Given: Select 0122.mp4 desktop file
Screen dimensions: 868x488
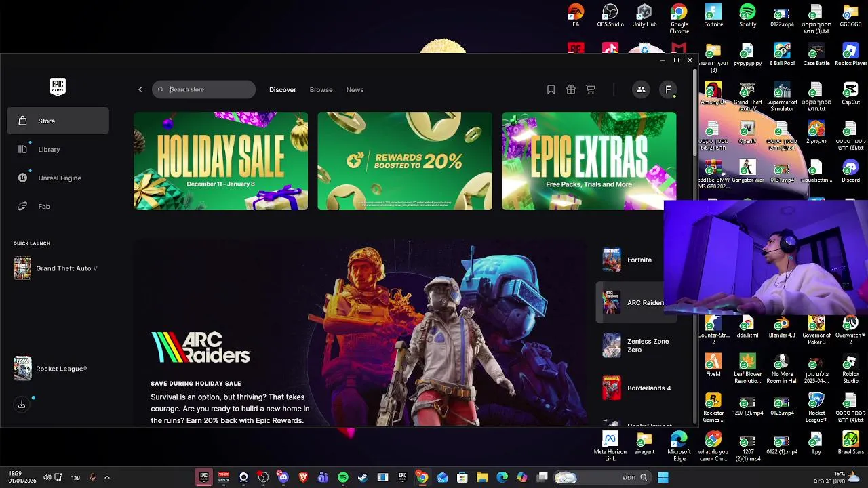Looking at the screenshot, I should click(782, 16).
